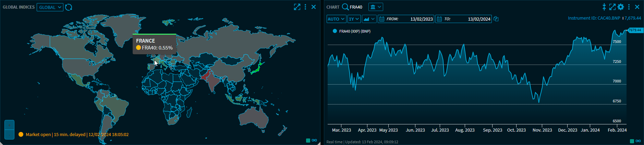Open the GLOBAL region dropdown
This screenshot has width=644, height=145.
point(50,7)
